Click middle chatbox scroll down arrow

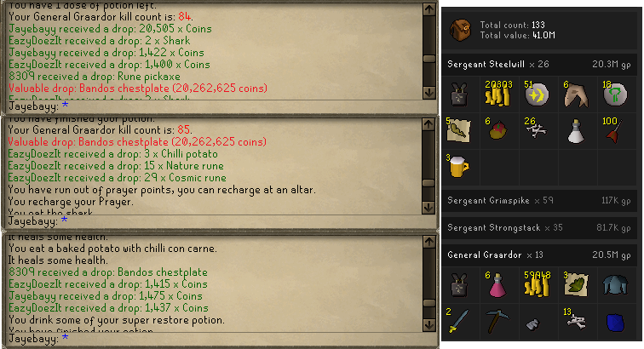428,208
